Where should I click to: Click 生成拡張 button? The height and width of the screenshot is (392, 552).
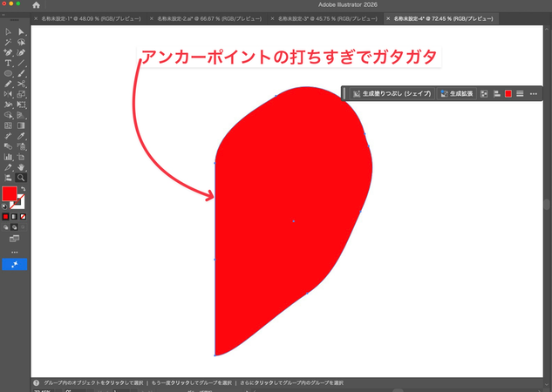(x=457, y=93)
